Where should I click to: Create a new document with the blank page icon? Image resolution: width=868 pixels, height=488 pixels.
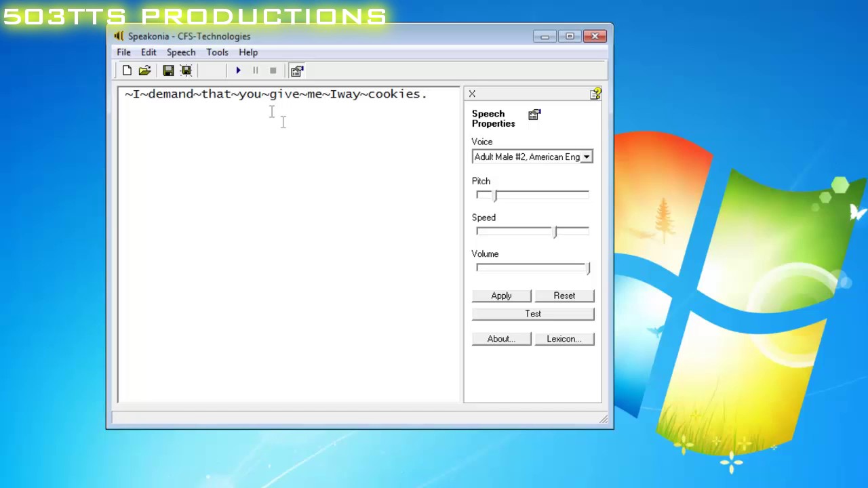coord(127,70)
